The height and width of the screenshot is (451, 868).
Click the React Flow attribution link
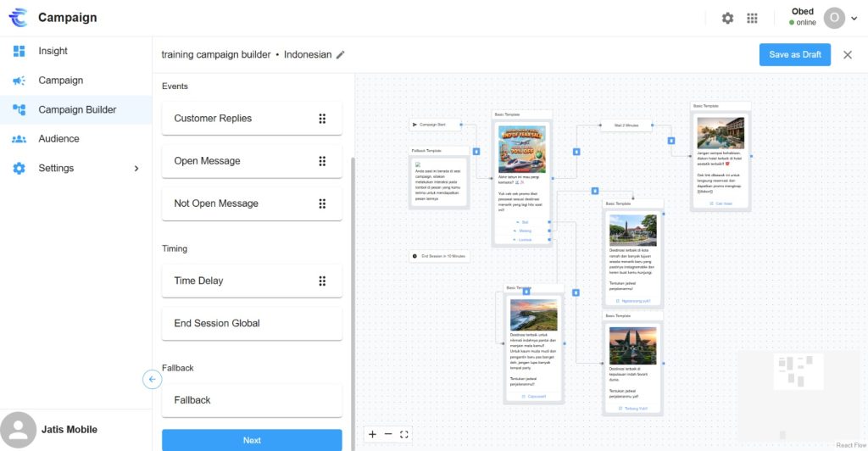click(851, 445)
